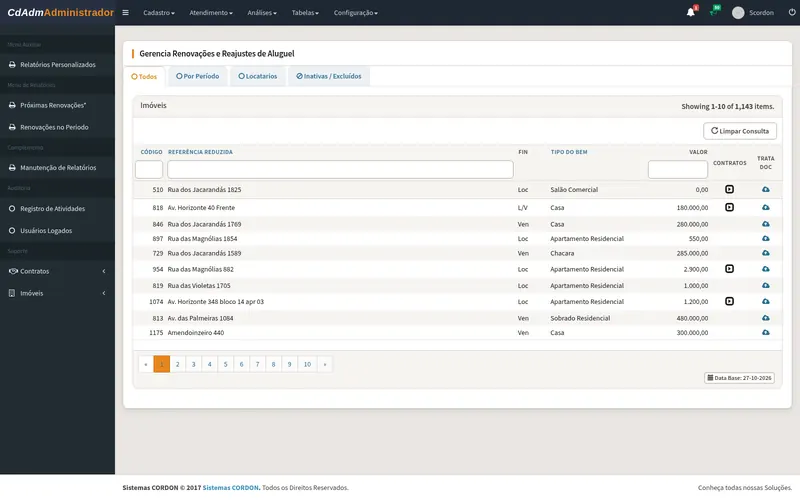Open contracts icon for Rua das Magnólias 882
The image size is (800, 500).
tap(729, 269)
